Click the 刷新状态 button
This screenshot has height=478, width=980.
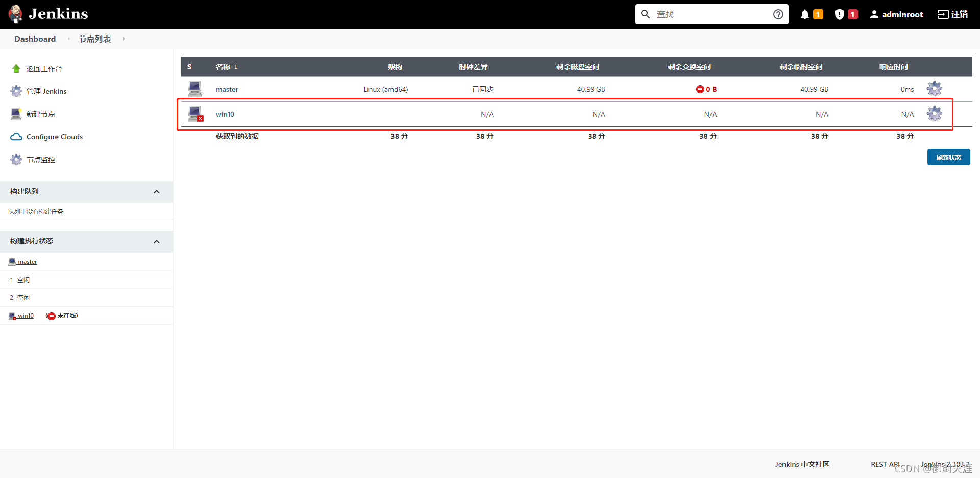tap(949, 157)
